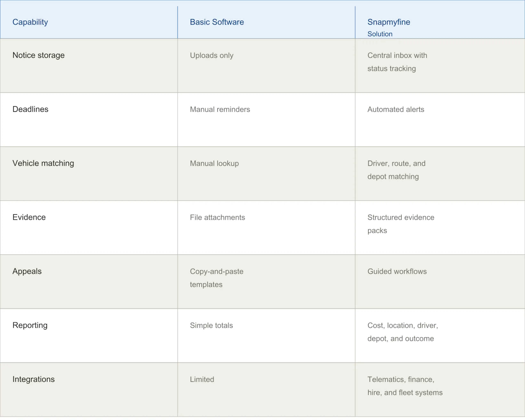Select the Evidence row label
Screen dimensions: 525x420
tap(29, 217)
